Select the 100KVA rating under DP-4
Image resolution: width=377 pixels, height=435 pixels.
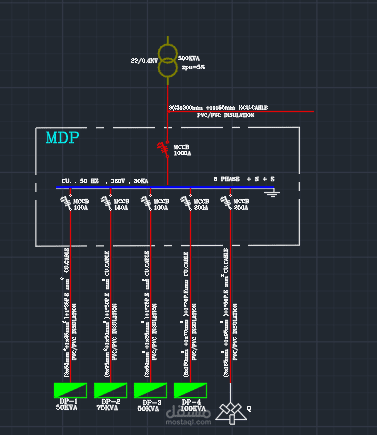(193, 409)
